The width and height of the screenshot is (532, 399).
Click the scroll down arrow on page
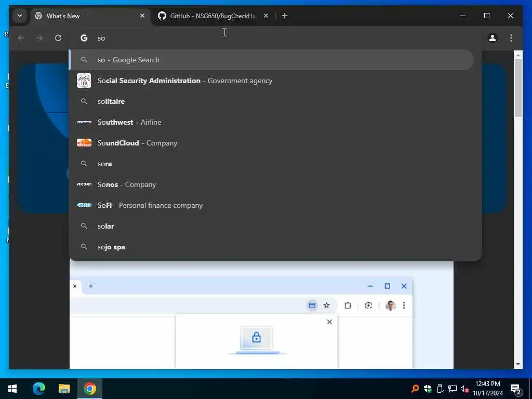[x=518, y=364]
